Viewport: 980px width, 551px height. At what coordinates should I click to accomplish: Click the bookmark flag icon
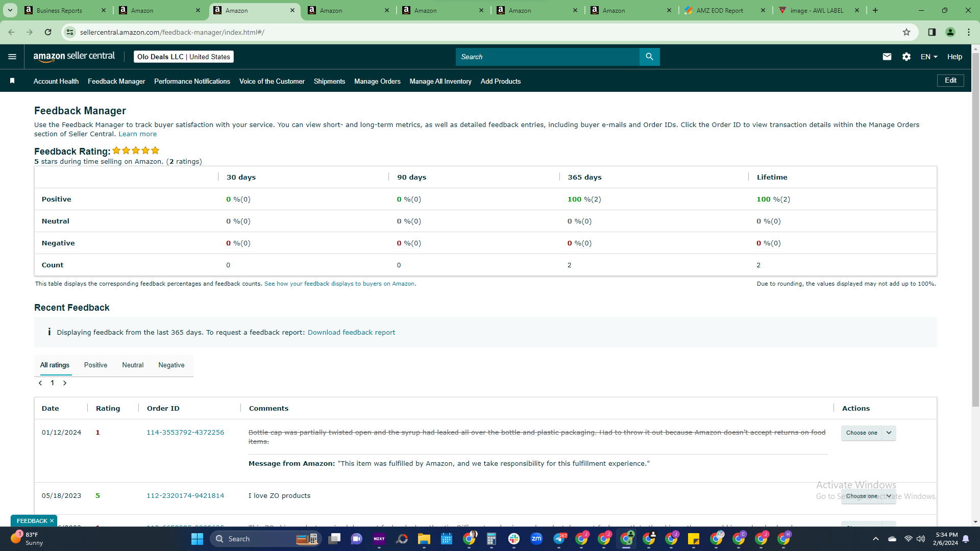[x=12, y=81]
